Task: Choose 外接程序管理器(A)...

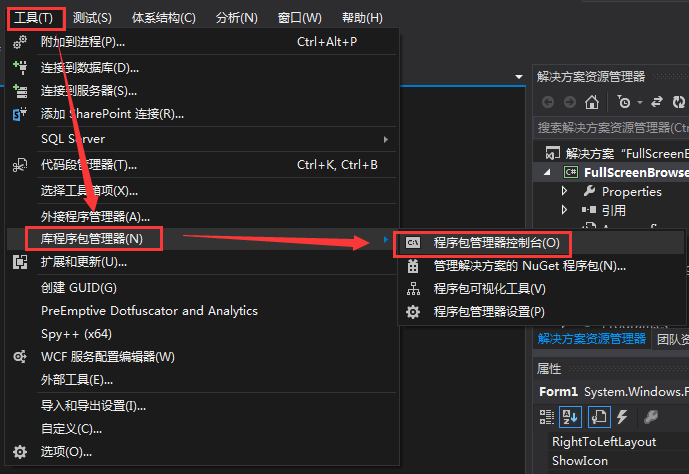Action: 202,217
